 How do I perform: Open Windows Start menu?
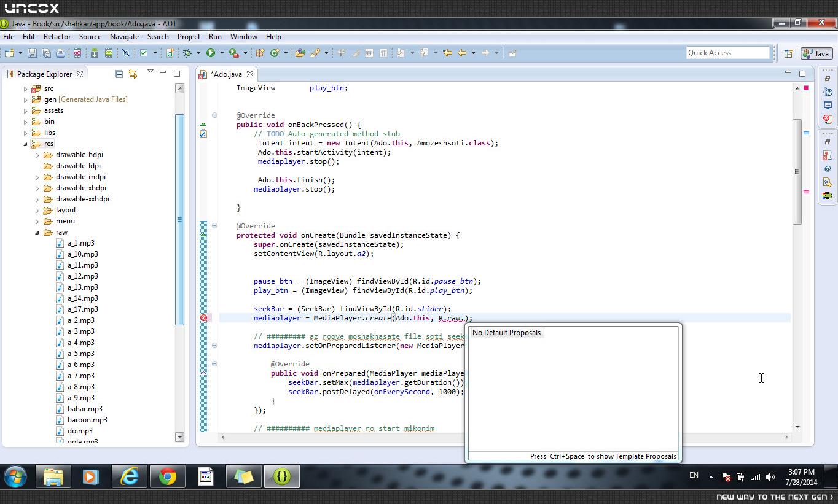point(15,476)
